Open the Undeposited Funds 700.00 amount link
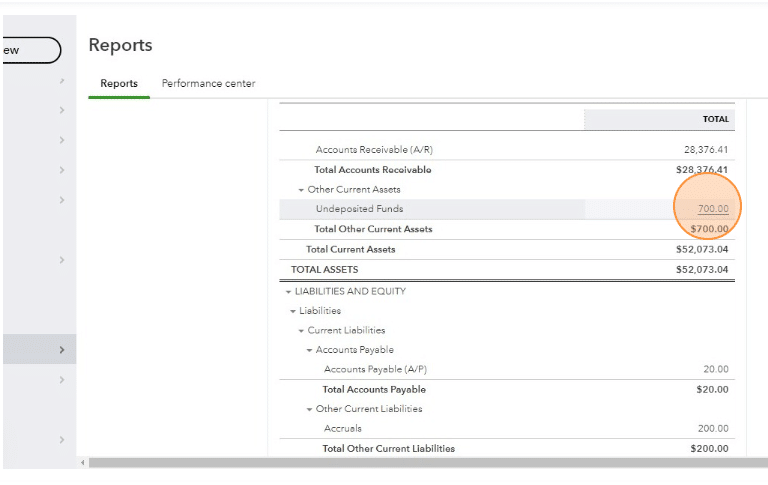 coord(713,209)
